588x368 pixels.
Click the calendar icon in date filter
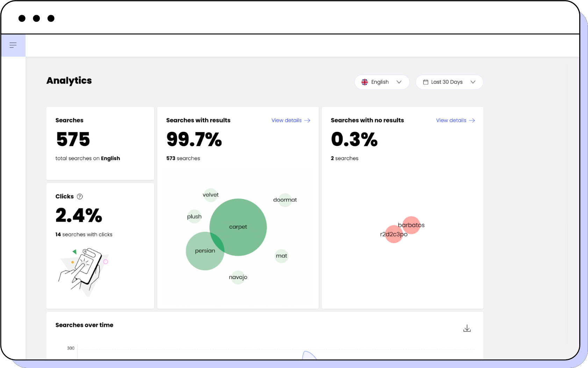[425, 82]
